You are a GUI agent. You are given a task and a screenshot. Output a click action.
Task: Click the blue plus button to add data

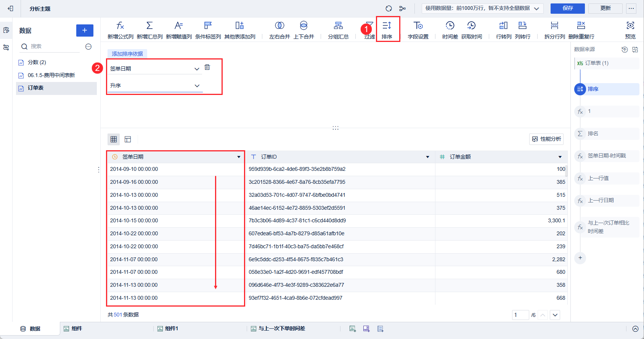coord(85,31)
